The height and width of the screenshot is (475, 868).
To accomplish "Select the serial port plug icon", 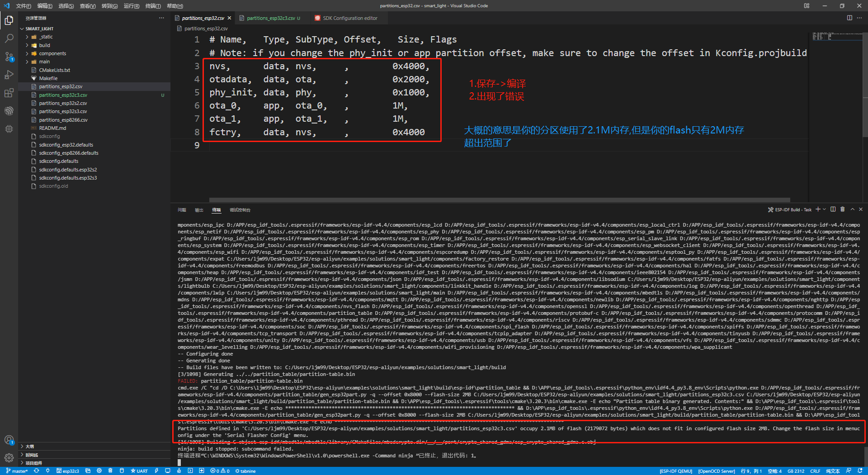I will (47, 471).
